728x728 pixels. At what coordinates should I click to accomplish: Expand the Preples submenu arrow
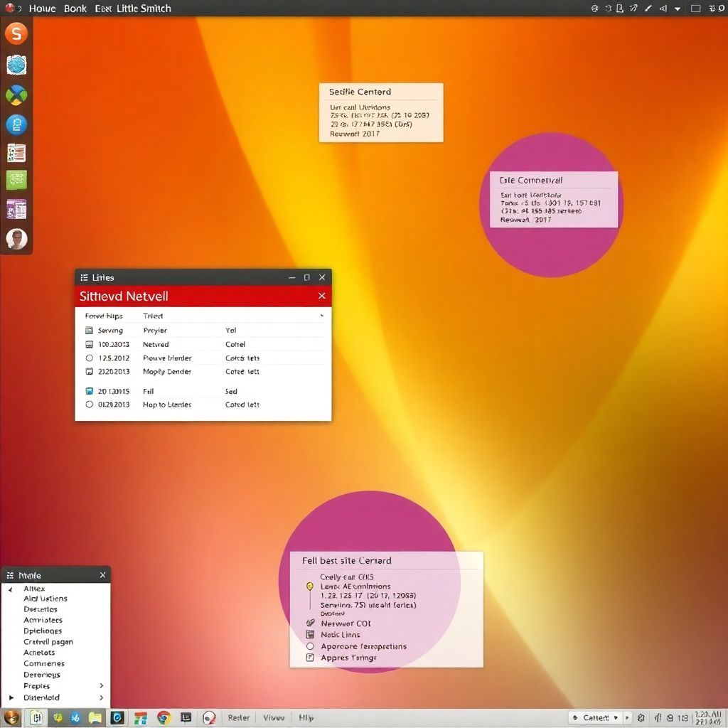(102, 686)
